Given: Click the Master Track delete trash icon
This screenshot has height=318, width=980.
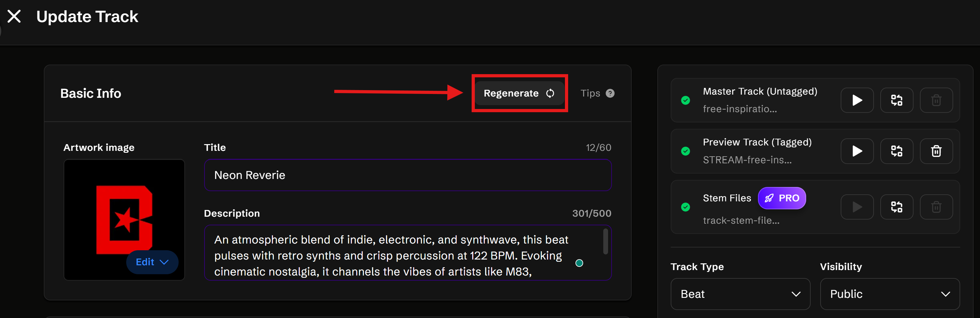Looking at the screenshot, I should [x=936, y=100].
